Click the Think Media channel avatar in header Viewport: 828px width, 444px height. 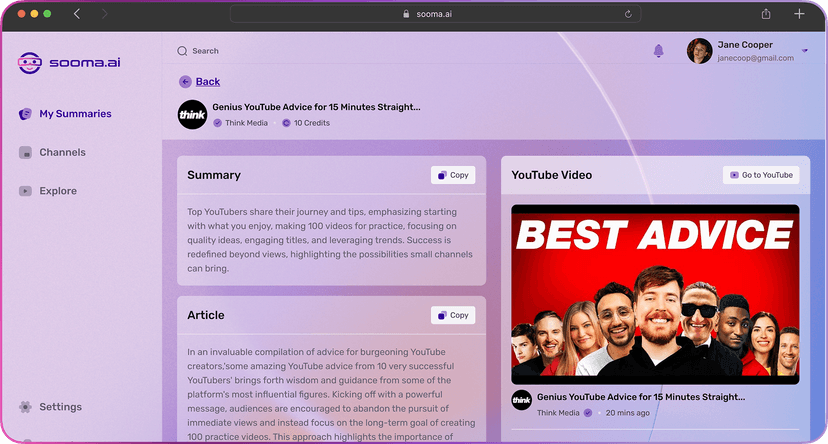click(192, 115)
